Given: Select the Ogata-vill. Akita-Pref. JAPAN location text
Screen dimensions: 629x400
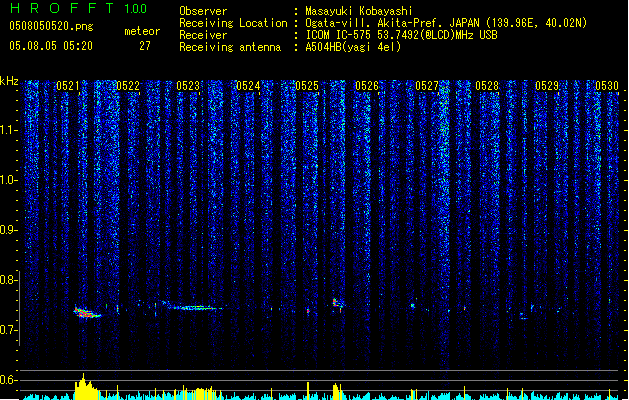Looking at the screenshot, I should click(x=446, y=23).
